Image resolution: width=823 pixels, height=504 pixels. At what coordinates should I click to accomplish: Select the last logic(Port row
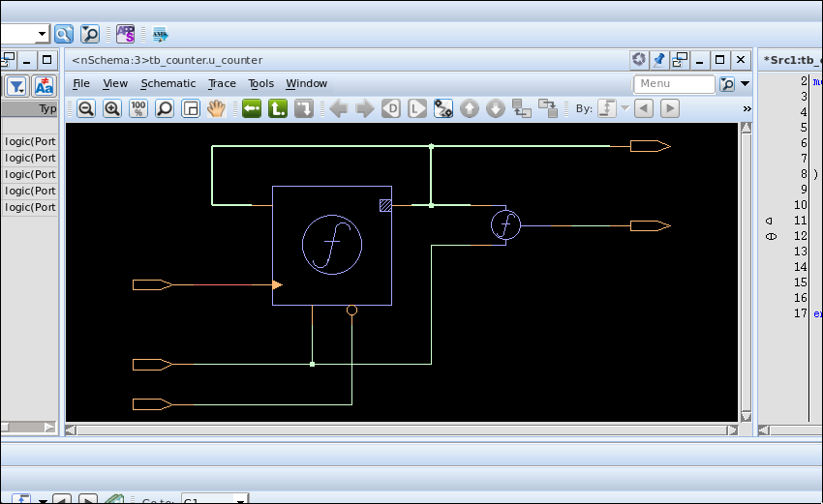point(29,207)
